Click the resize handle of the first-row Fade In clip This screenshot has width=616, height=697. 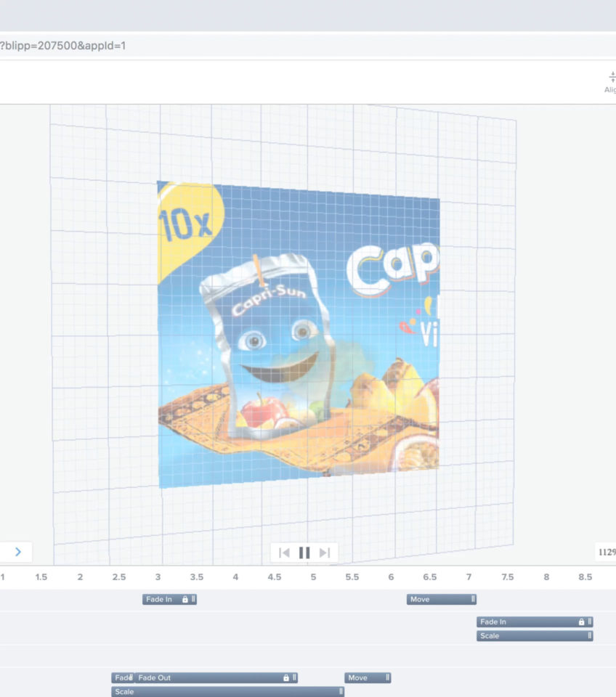[193, 599]
